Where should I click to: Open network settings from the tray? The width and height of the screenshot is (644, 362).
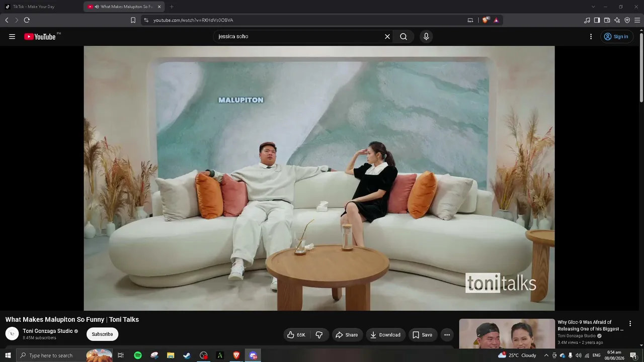pyautogui.click(x=587, y=355)
